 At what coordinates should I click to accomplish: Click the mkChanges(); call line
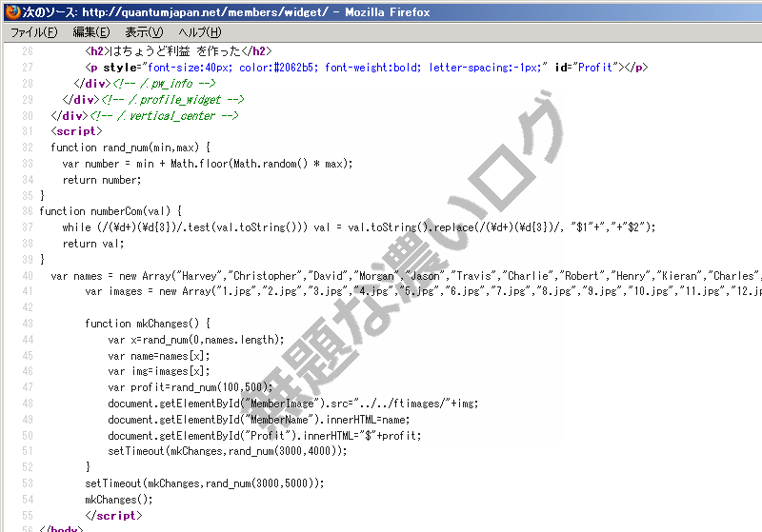(118, 500)
